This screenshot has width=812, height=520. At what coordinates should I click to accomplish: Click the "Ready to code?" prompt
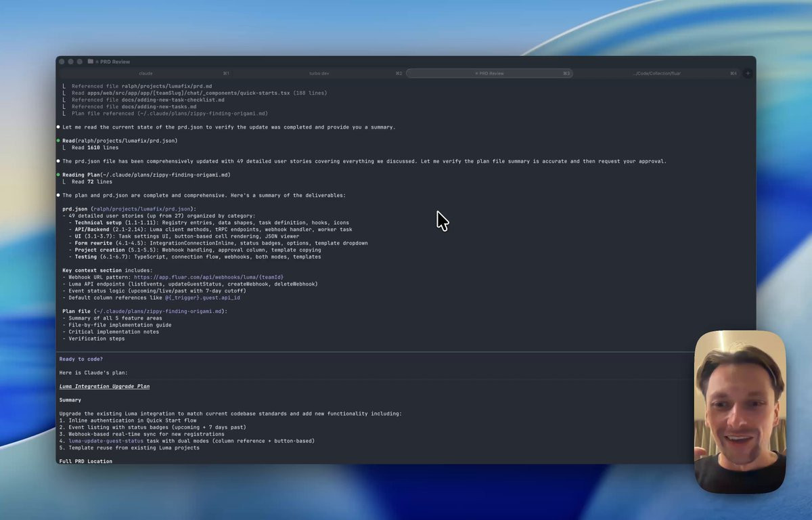(81, 359)
